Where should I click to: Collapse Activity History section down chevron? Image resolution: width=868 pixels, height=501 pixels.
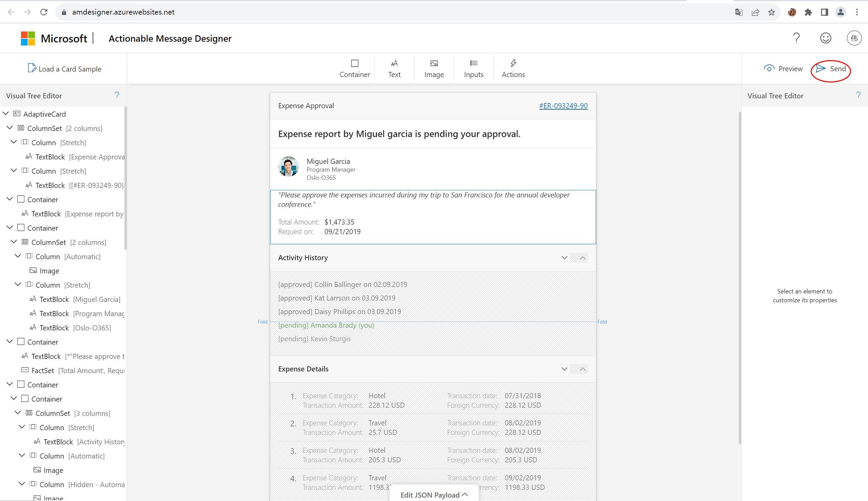564,258
